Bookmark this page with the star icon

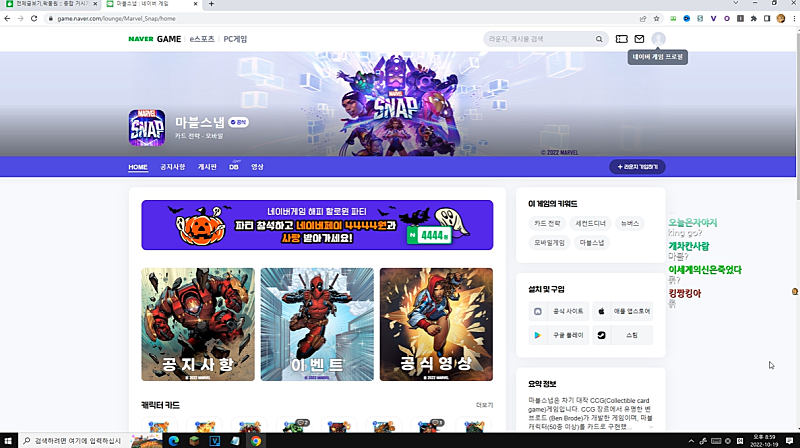[x=657, y=18]
